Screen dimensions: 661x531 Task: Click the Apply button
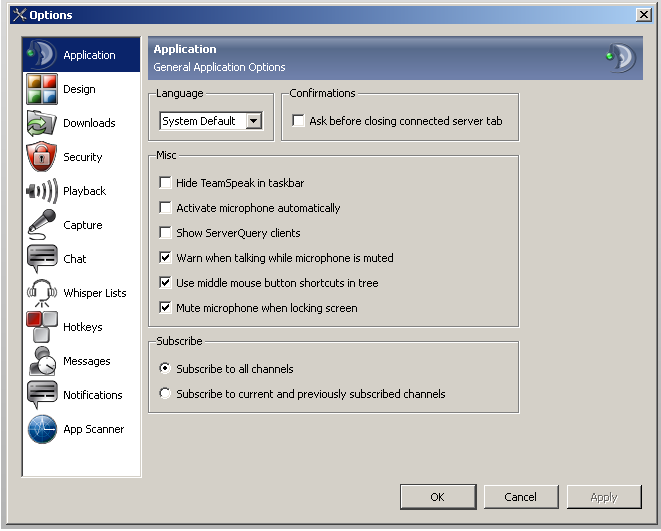(604, 497)
